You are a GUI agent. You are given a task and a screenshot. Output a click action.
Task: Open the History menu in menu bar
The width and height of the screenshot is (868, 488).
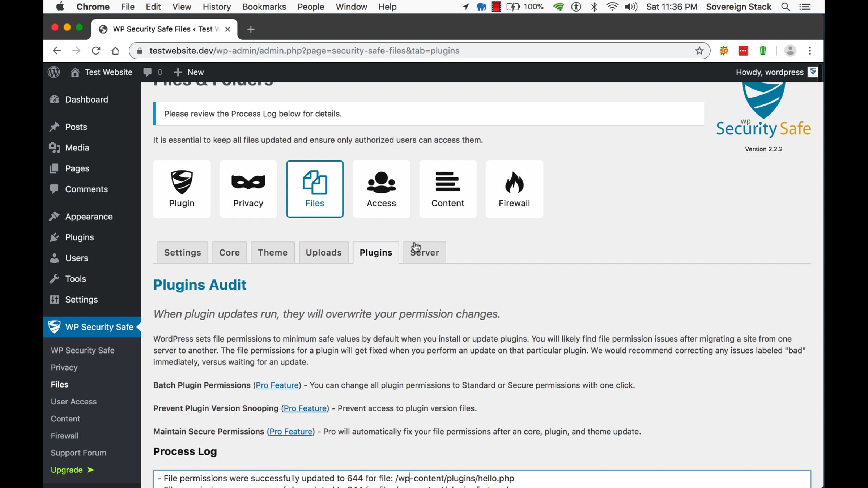coord(217,7)
